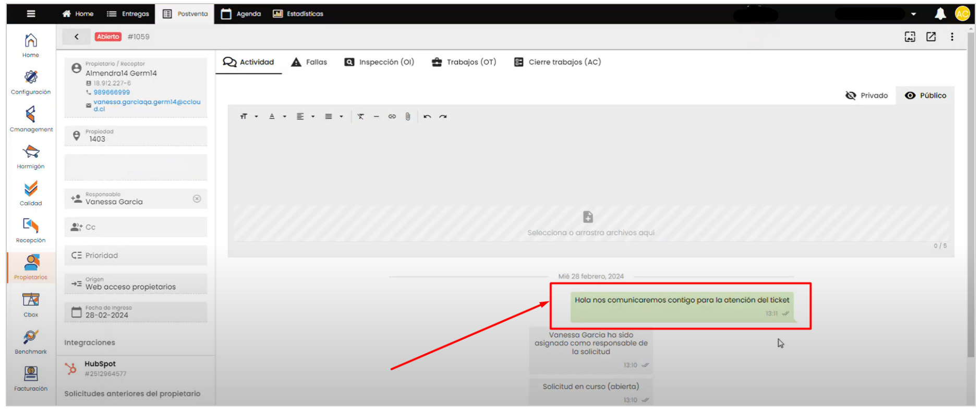The image size is (980, 410).
Task: Open Hormigón module in sidebar
Action: coord(31,156)
